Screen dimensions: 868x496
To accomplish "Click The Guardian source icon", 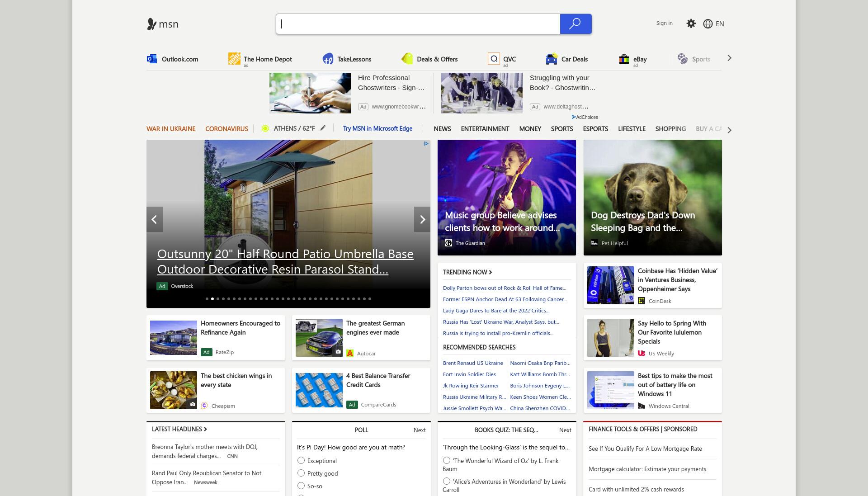I will click(448, 243).
